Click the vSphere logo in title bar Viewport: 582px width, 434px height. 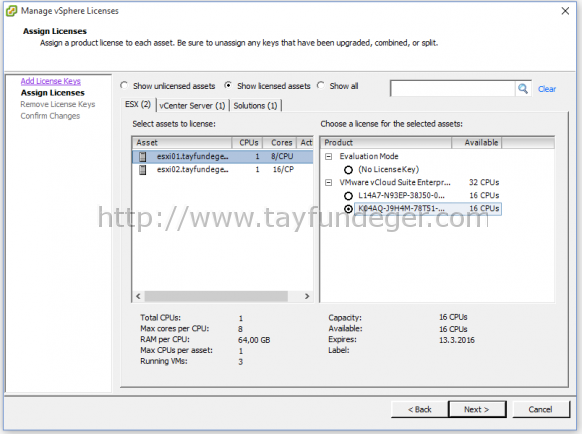(12, 11)
